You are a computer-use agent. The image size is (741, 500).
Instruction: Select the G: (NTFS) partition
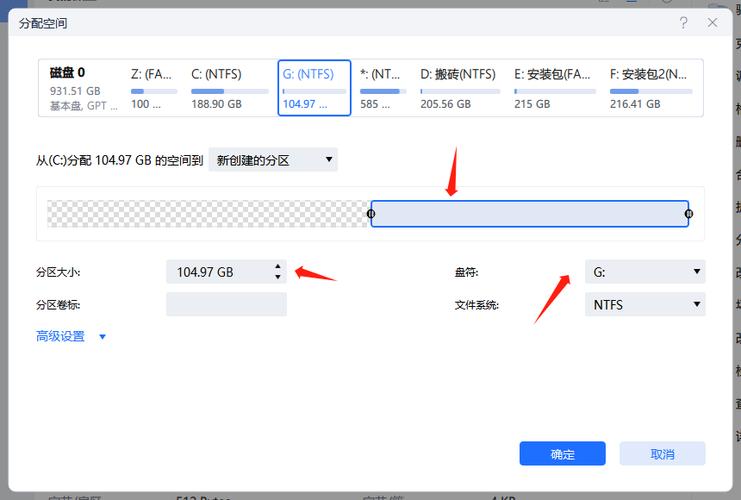click(x=314, y=88)
